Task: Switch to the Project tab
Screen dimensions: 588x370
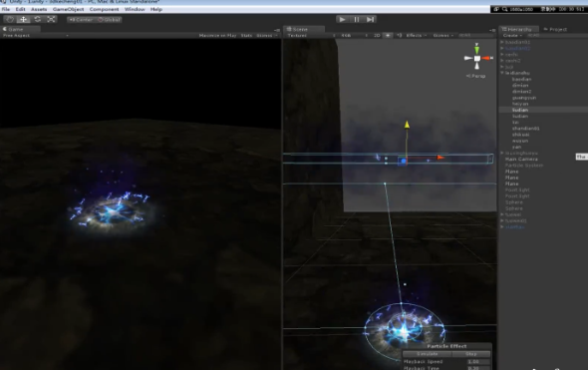Action: click(x=555, y=29)
